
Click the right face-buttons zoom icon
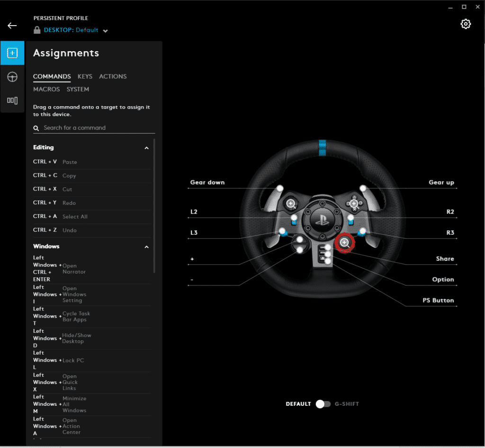[354, 203]
